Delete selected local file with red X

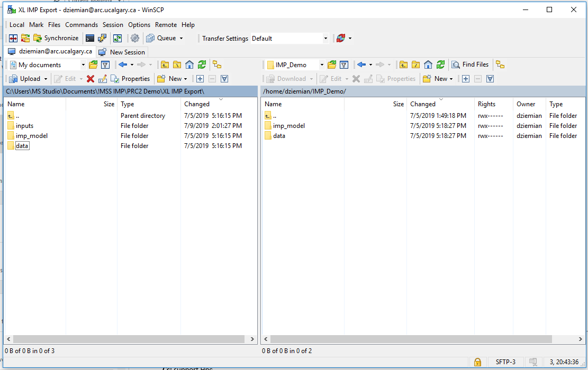[91, 79]
